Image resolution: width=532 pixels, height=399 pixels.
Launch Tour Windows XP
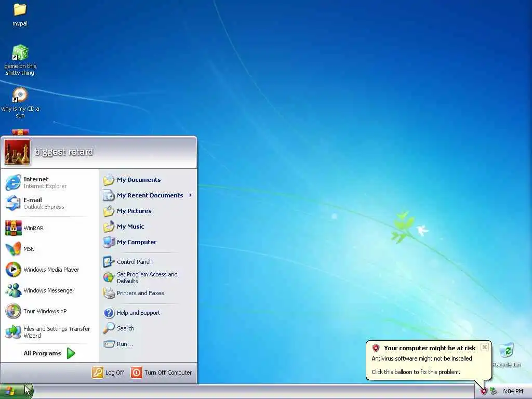[49, 311]
